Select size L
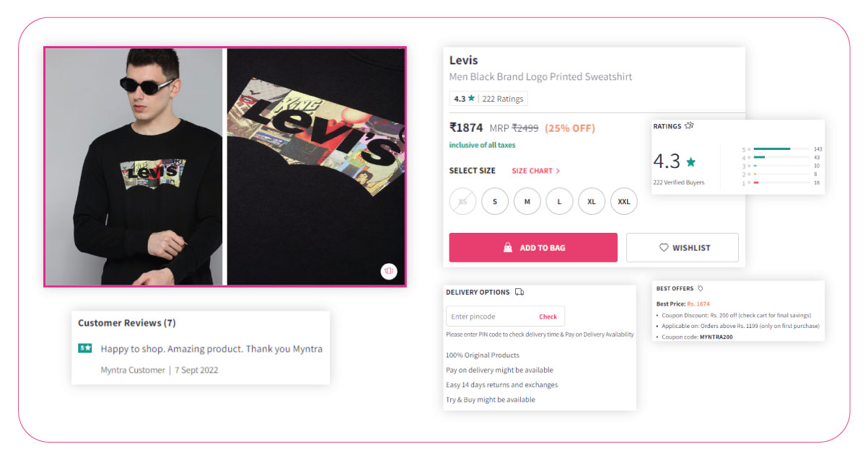The image size is (868, 457). coord(559,201)
